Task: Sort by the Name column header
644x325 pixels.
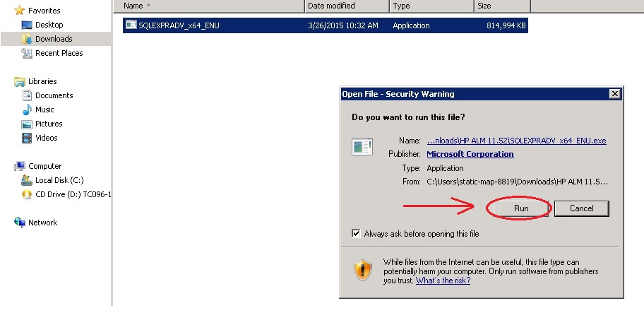Action: [208, 6]
